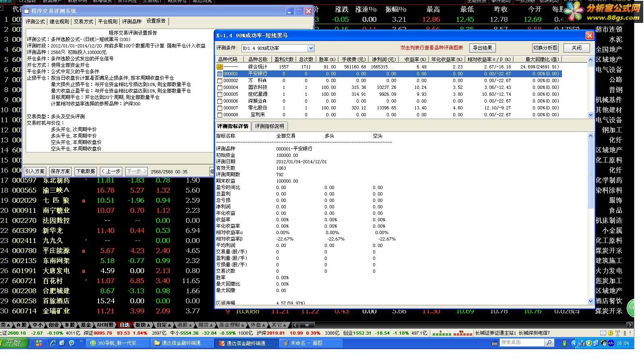This screenshot has height=362, width=644.
Task: Click the R marker beside 大唐发电
Action: (84, 271)
